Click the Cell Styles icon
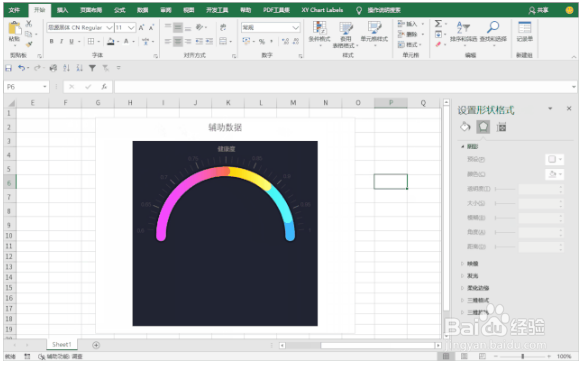This screenshot has width=579, height=366. click(x=374, y=28)
